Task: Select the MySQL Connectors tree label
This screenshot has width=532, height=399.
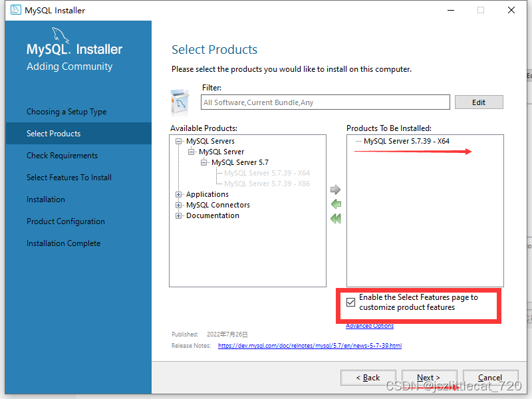Action: 218,205
